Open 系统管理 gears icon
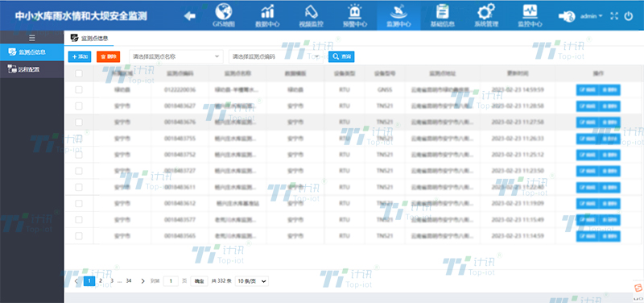 [x=486, y=11]
